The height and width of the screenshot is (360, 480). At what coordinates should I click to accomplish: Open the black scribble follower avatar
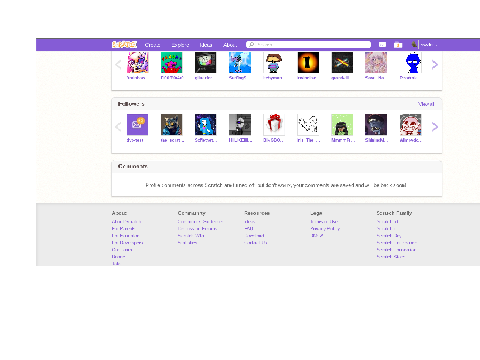pos(308,125)
